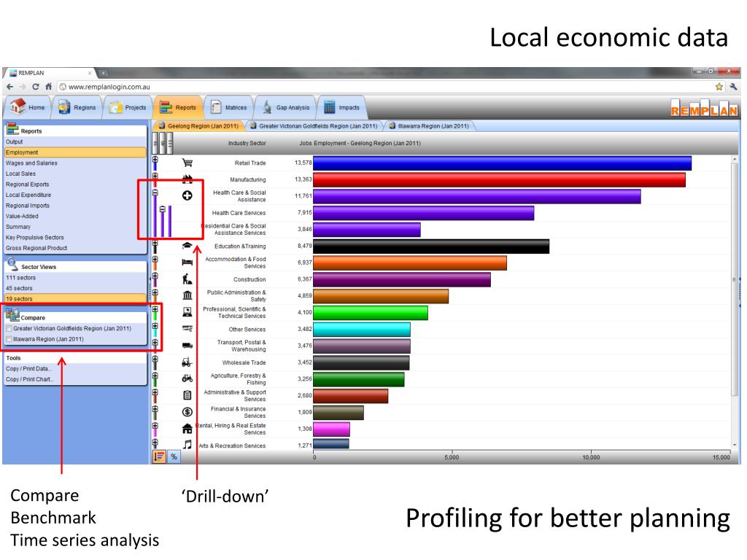Image resolution: width=747 pixels, height=560 pixels.
Task: Choose the 111 sectors view
Action: pyautogui.click(x=75, y=278)
